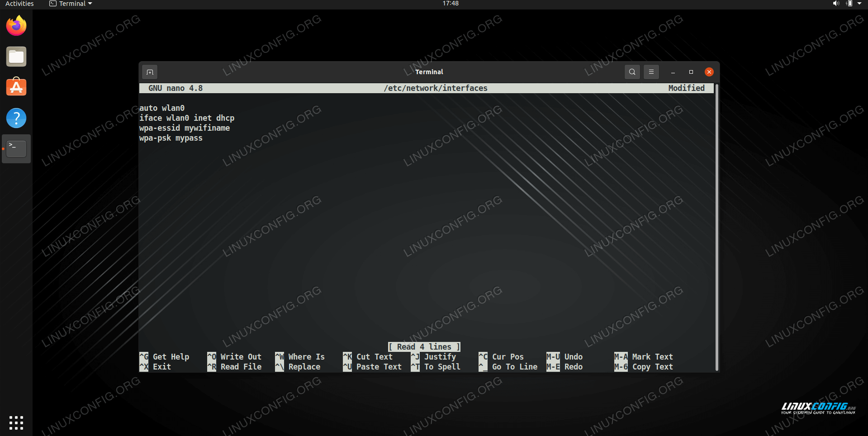
Task: Launch the Files manager from the dock
Action: [x=16, y=57]
